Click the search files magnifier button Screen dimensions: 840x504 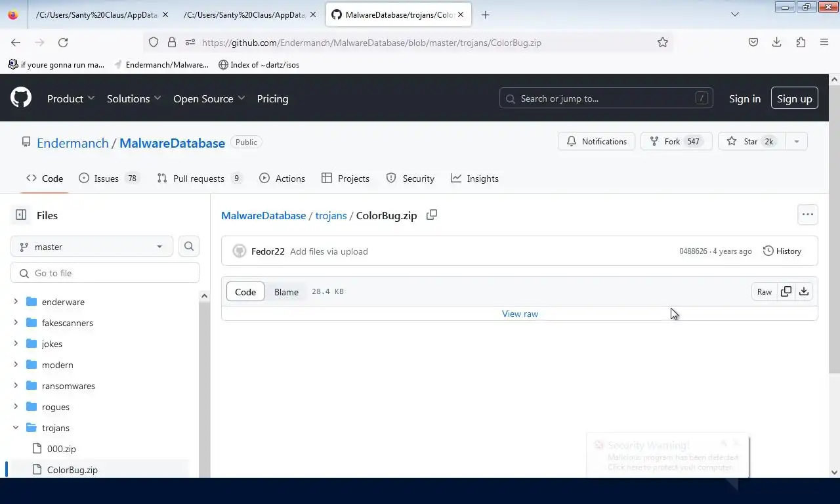(189, 247)
